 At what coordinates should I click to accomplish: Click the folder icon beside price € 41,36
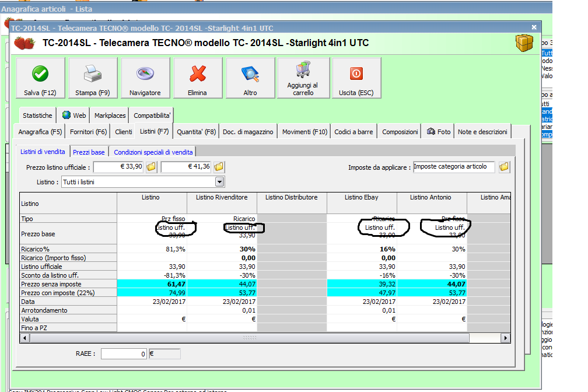(x=219, y=167)
